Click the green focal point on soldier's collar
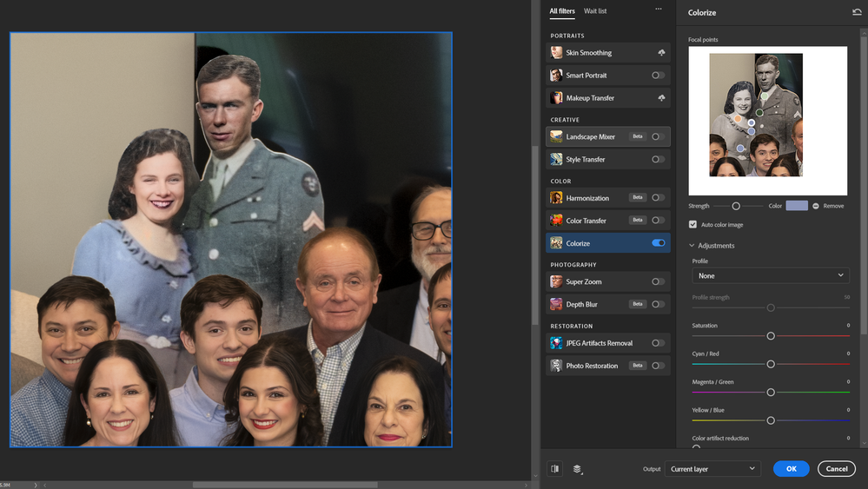 [765, 96]
